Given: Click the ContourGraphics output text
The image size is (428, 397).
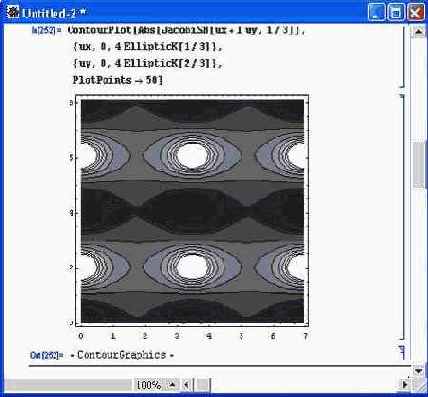Looking at the screenshot, I should point(122,355).
